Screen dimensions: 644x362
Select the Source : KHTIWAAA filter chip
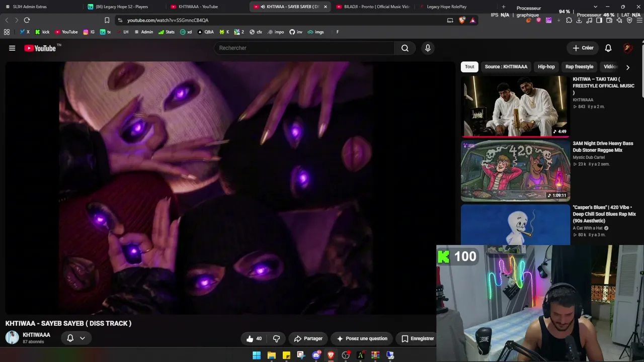506,67
